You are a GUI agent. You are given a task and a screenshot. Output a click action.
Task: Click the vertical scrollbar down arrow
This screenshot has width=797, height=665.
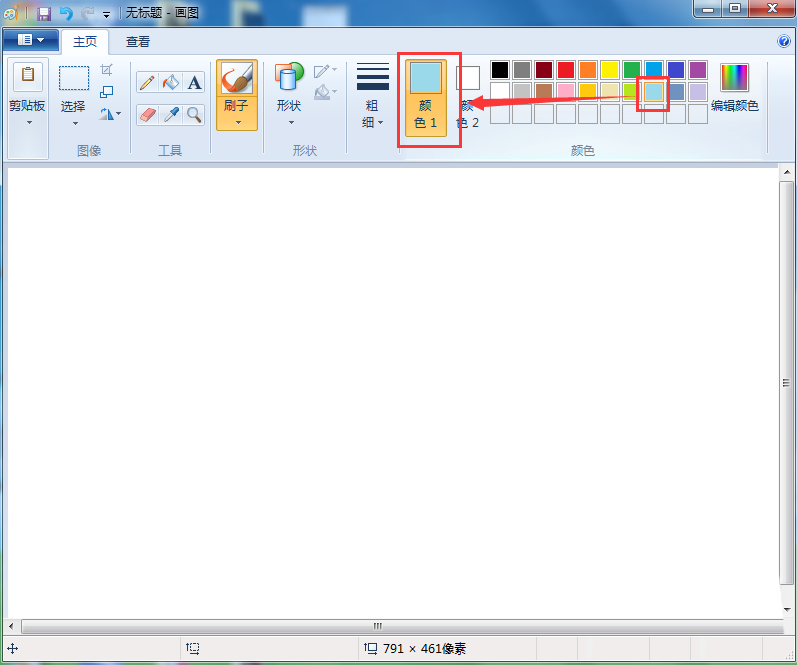coord(787,609)
